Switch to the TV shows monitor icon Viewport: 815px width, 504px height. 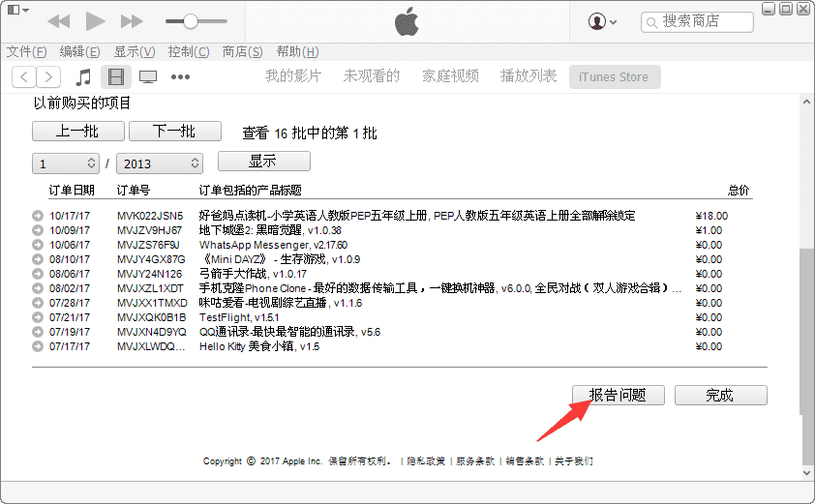[148, 76]
